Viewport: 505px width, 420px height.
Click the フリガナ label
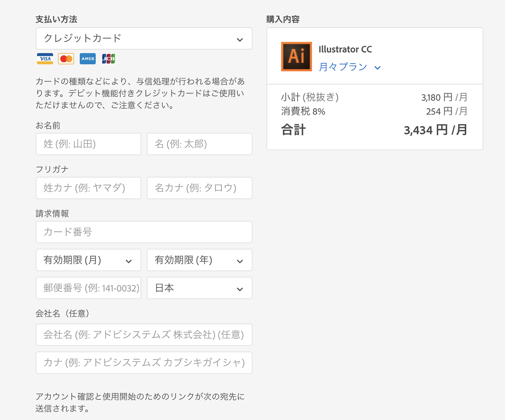pyautogui.click(x=52, y=169)
